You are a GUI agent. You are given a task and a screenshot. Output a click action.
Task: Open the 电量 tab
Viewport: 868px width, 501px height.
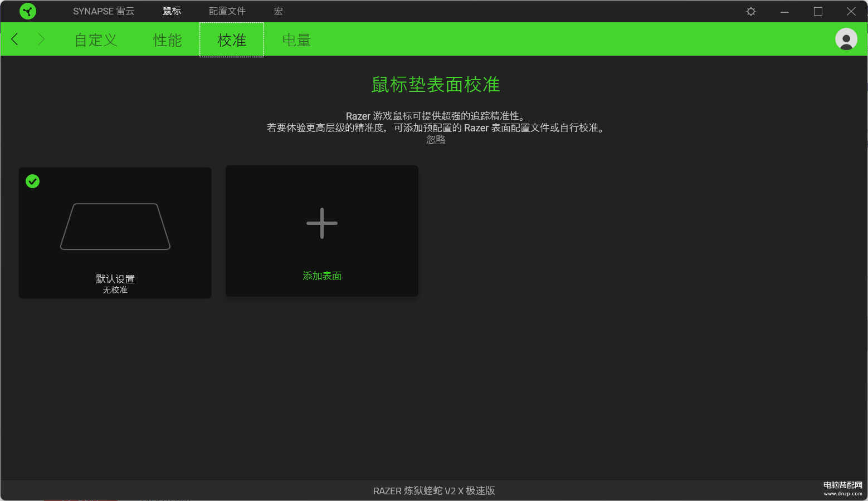296,40
